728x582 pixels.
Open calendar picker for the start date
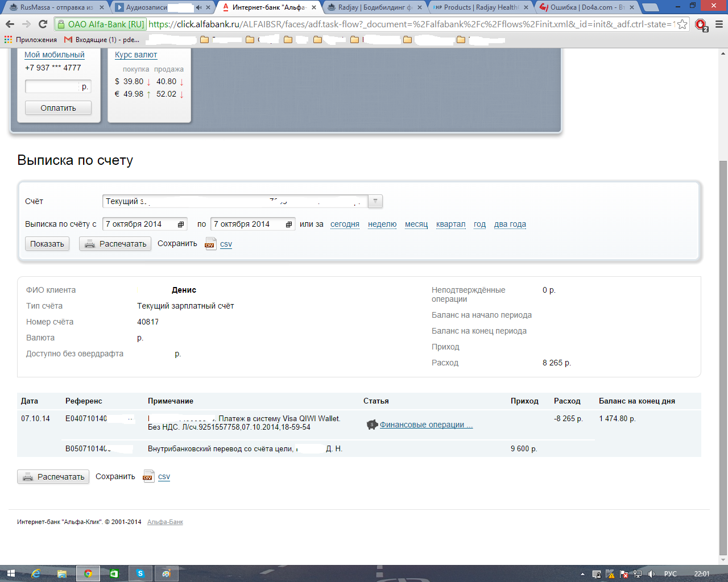[181, 225]
